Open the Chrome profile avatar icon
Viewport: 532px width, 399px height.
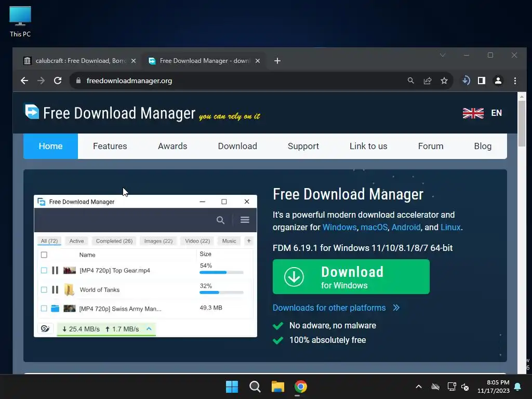tap(498, 81)
